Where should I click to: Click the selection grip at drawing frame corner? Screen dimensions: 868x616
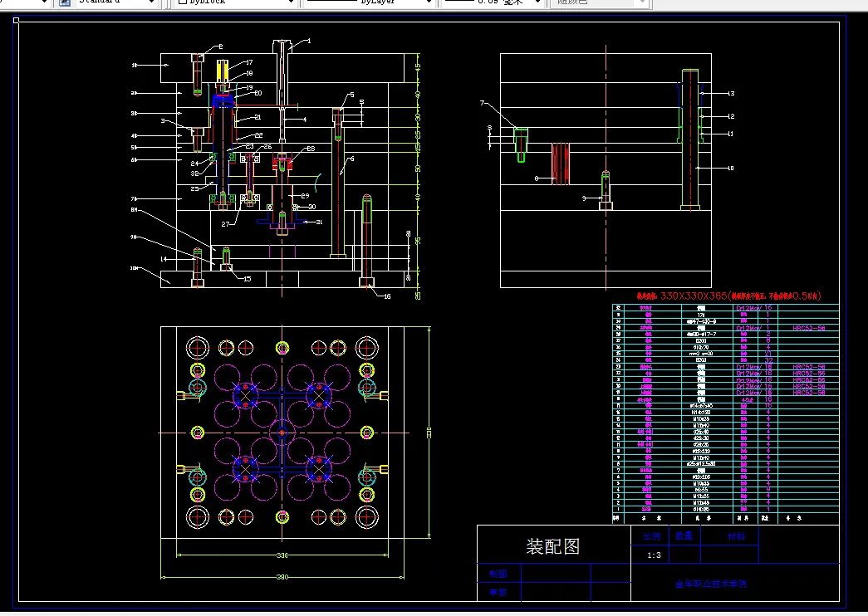(x=16, y=21)
